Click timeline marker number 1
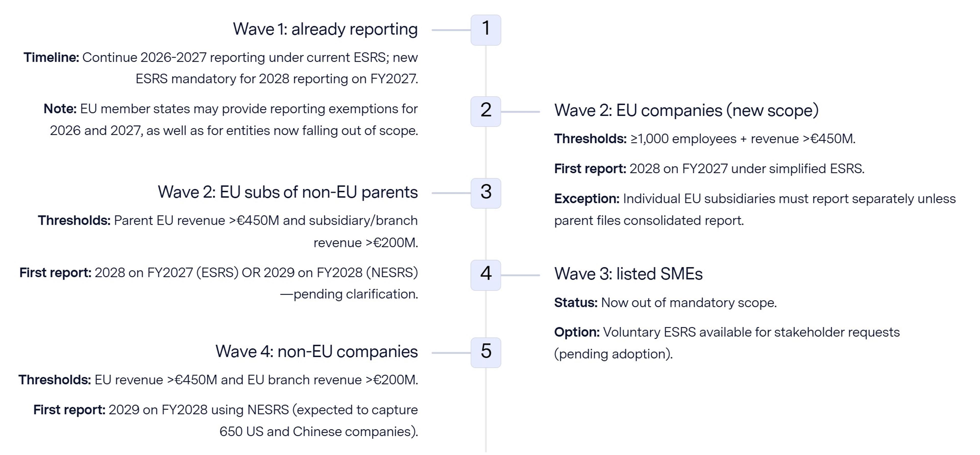 486,30
